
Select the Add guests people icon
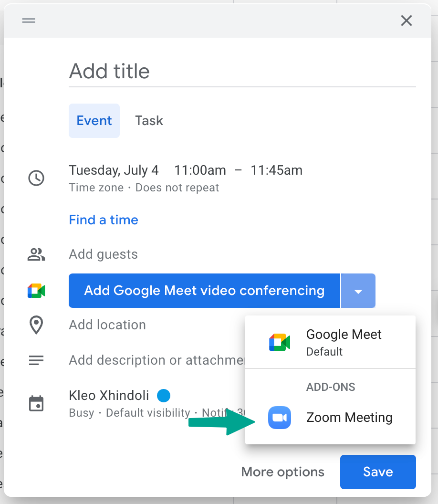[36, 254]
